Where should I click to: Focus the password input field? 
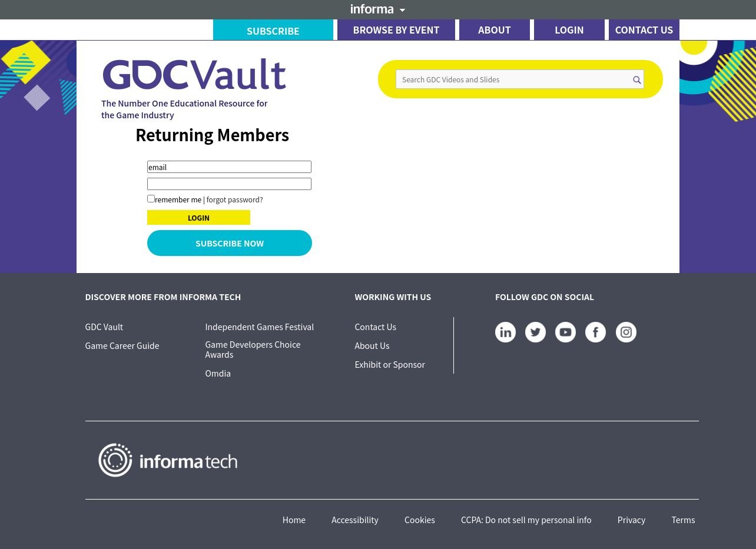tap(229, 184)
